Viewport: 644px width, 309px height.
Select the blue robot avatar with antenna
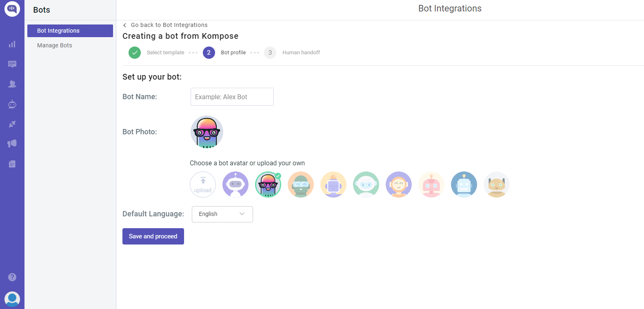tap(464, 185)
